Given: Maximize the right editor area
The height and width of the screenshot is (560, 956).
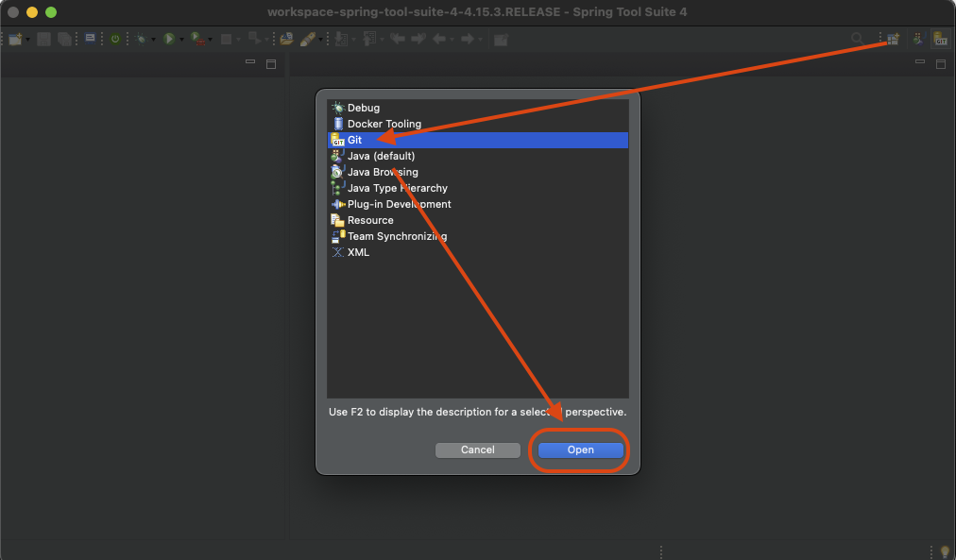Looking at the screenshot, I should (x=941, y=64).
